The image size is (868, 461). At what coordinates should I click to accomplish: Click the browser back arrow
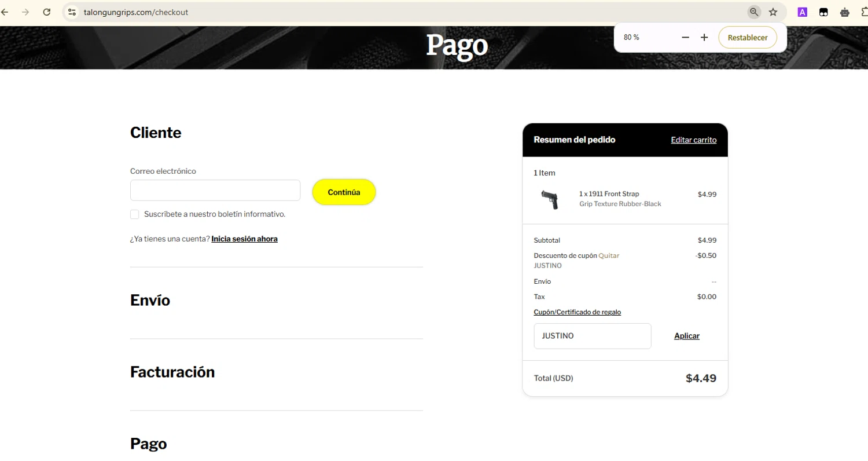click(5, 12)
